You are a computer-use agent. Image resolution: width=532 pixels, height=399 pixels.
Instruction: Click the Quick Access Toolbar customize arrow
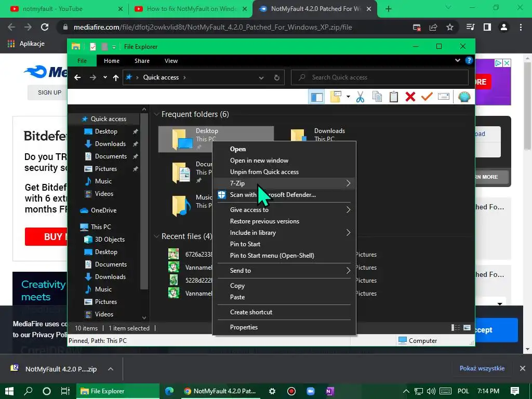click(x=114, y=47)
